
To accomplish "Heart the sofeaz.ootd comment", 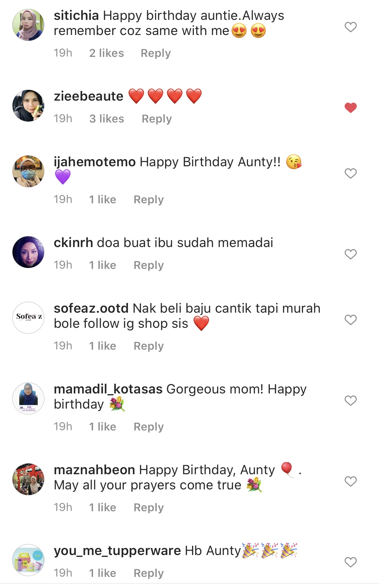I will pos(350,320).
